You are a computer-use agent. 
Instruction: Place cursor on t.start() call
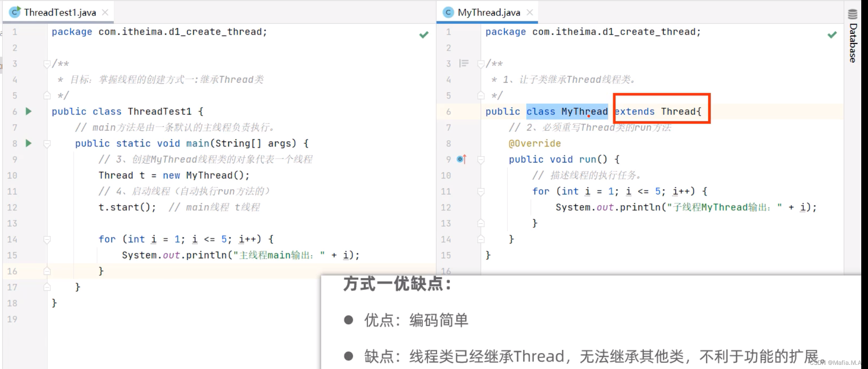[127, 207]
